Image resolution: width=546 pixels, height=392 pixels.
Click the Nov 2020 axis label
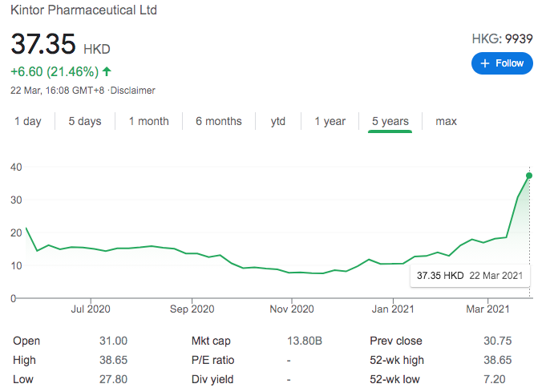coord(291,308)
